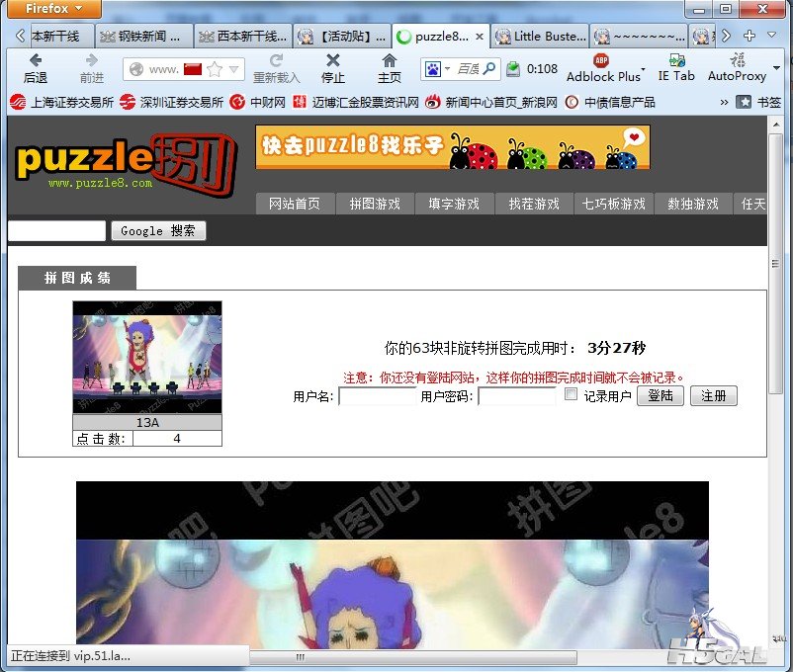Open 拼图游戏 nav item
This screenshot has width=793, height=672.
click(375, 204)
